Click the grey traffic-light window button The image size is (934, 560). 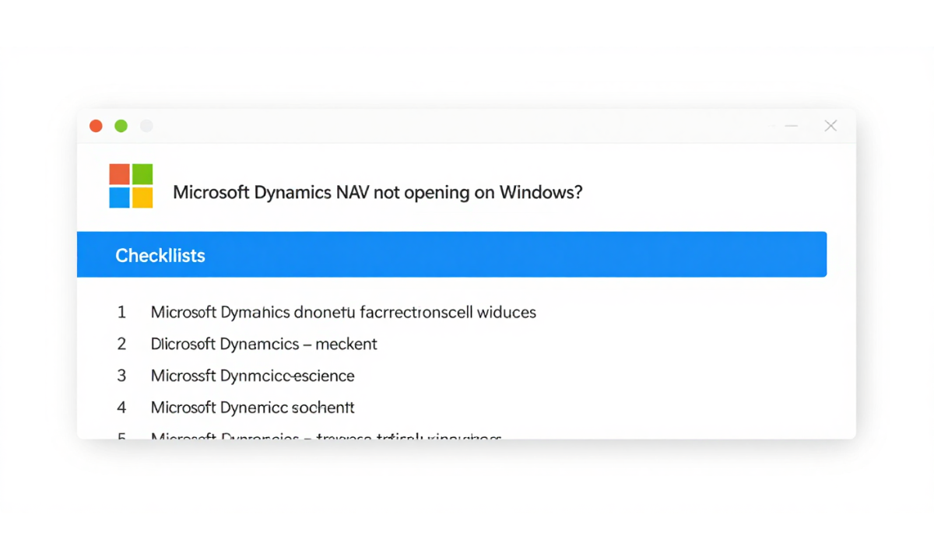tap(146, 126)
